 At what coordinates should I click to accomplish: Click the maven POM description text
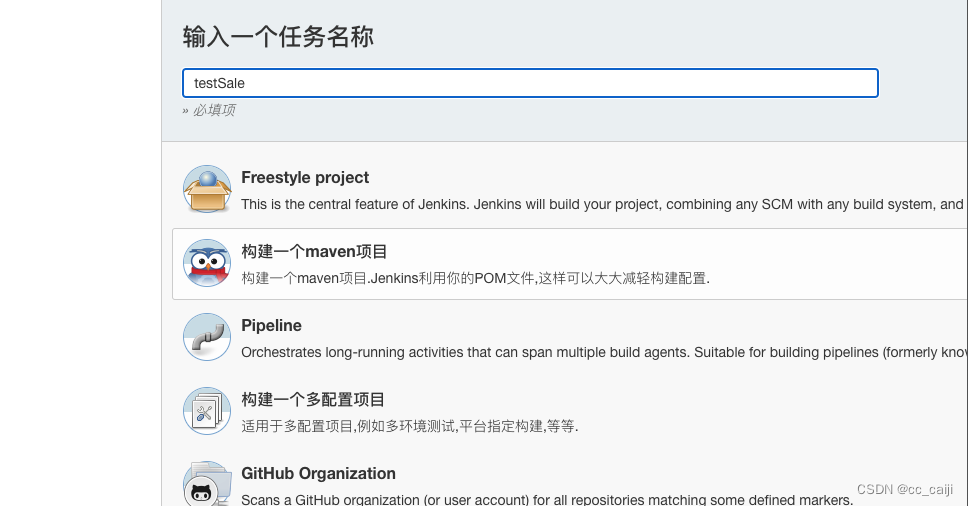click(x=475, y=278)
